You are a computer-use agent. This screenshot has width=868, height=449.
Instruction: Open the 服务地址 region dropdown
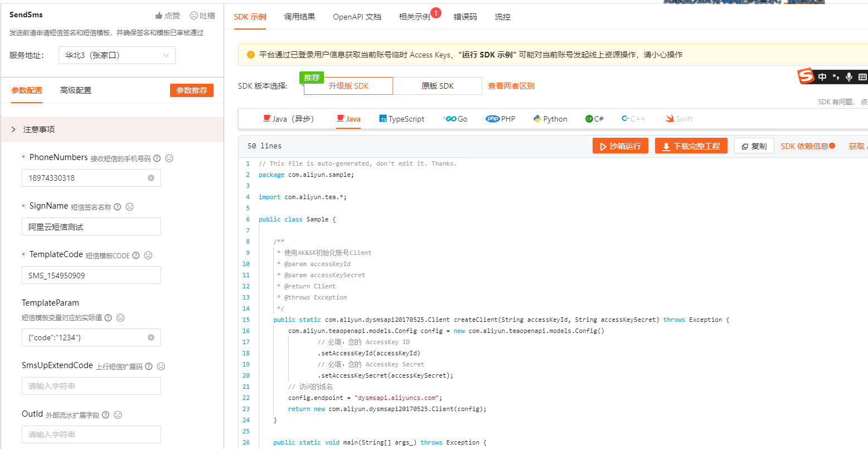(x=117, y=55)
